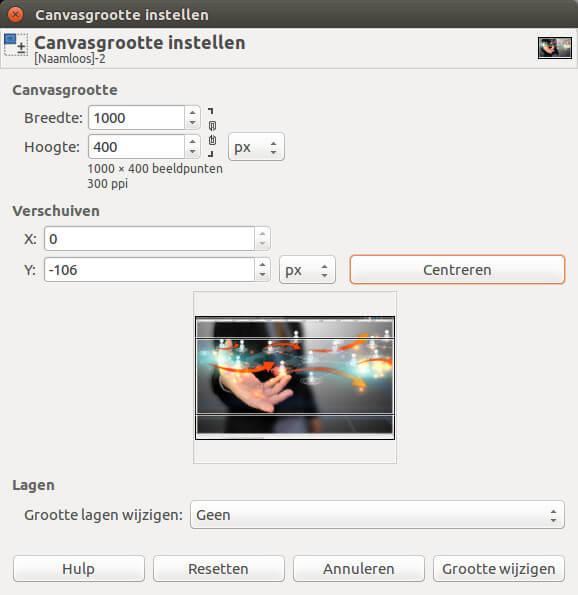Decrease Hoogte with the down arrow
Image resolution: width=578 pixels, height=595 pixels.
192,152
